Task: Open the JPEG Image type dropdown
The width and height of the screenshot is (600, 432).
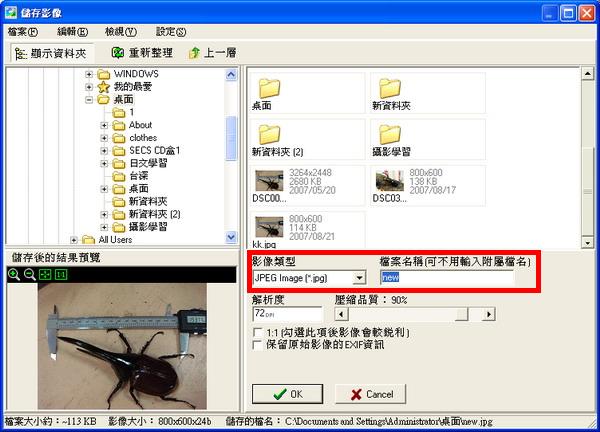Action: click(x=359, y=278)
